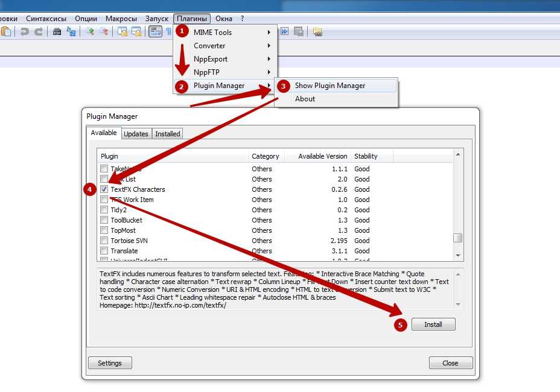Select the TextFX Characters row name
Image resolution: width=560 pixels, height=392 pixels.
(x=138, y=189)
